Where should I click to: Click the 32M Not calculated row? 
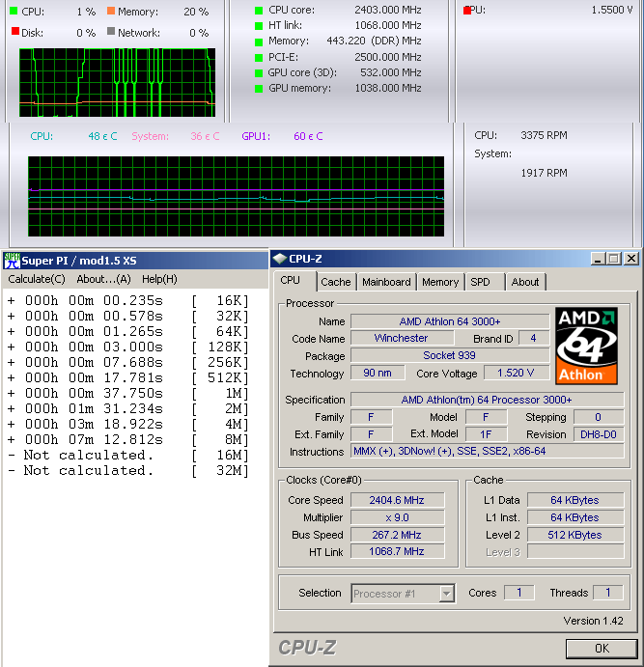pyautogui.click(x=128, y=470)
